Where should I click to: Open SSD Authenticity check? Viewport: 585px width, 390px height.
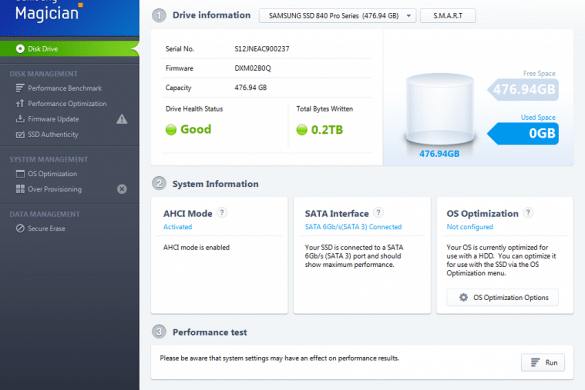(47, 134)
